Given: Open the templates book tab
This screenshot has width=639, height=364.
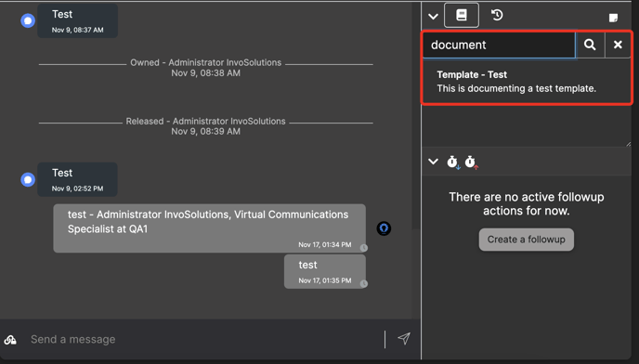Looking at the screenshot, I should pos(462,16).
